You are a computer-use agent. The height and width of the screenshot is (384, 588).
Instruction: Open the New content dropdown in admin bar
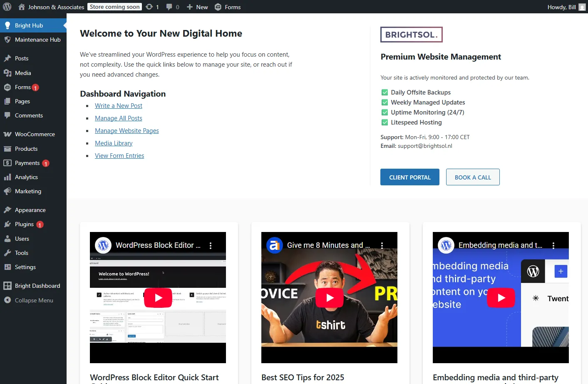pos(197,7)
